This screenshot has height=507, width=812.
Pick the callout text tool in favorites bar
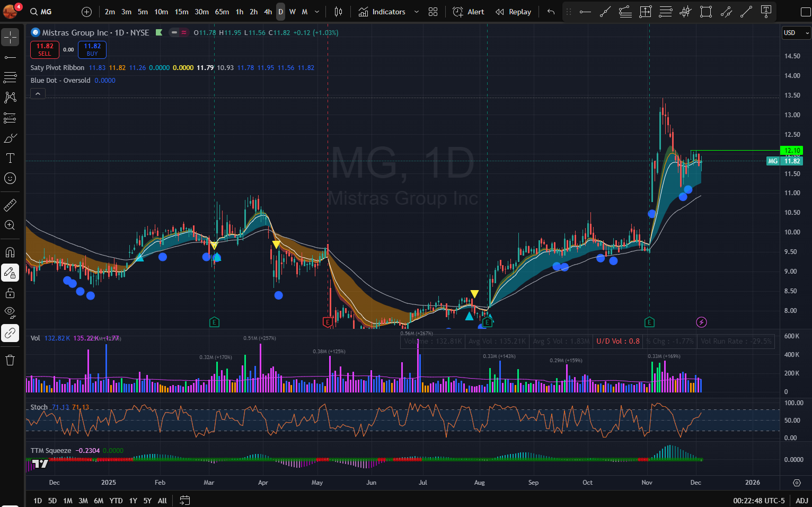[766, 12]
